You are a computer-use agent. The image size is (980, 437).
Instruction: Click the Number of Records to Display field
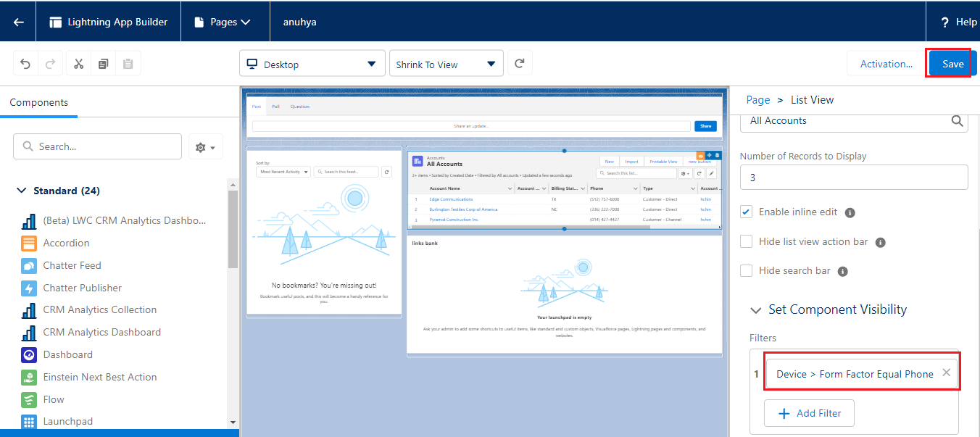click(x=853, y=177)
